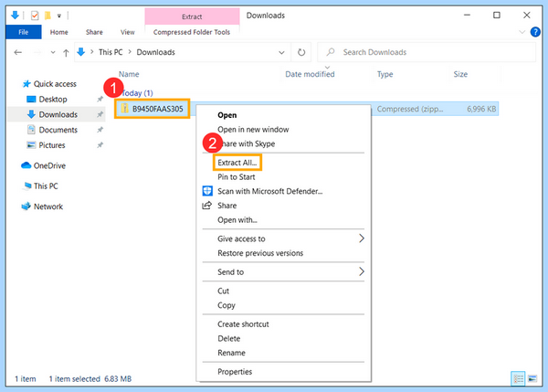Screen dimensions: 548x392
Task: Choose Pin to Start in context menu
Action: (237, 177)
